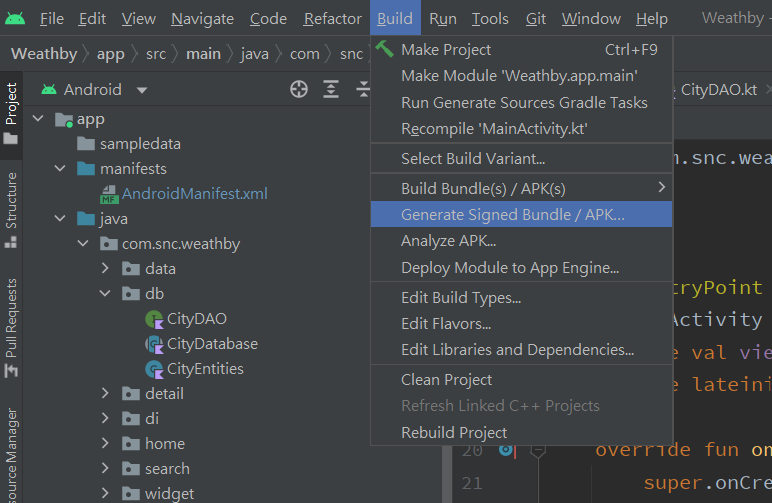This screenshot has height=503, width=772.
Task: Click the Expand All icon in the Project panel
Action: pyautogui.click(x=331, y=90)
